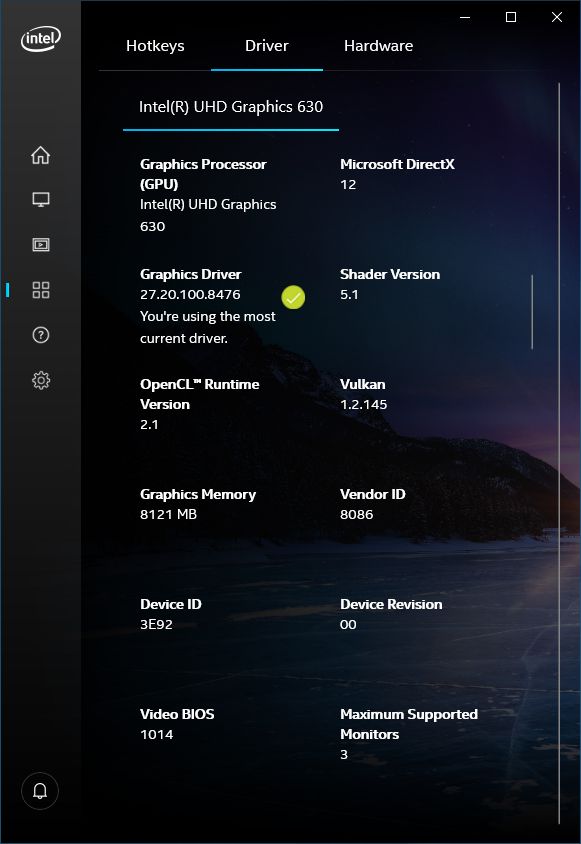Open notifications bell icon
This screenshot has height=844, width=581.
click(40, 791)
